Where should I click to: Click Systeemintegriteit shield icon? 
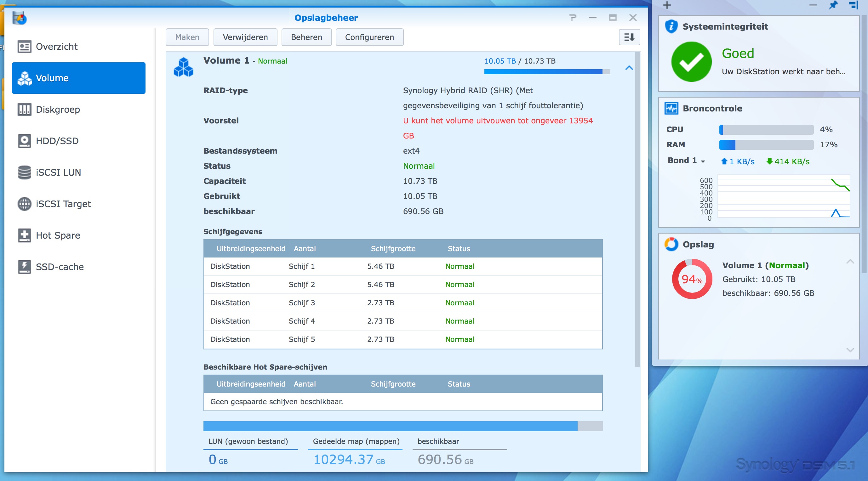[x=671, y=26]
